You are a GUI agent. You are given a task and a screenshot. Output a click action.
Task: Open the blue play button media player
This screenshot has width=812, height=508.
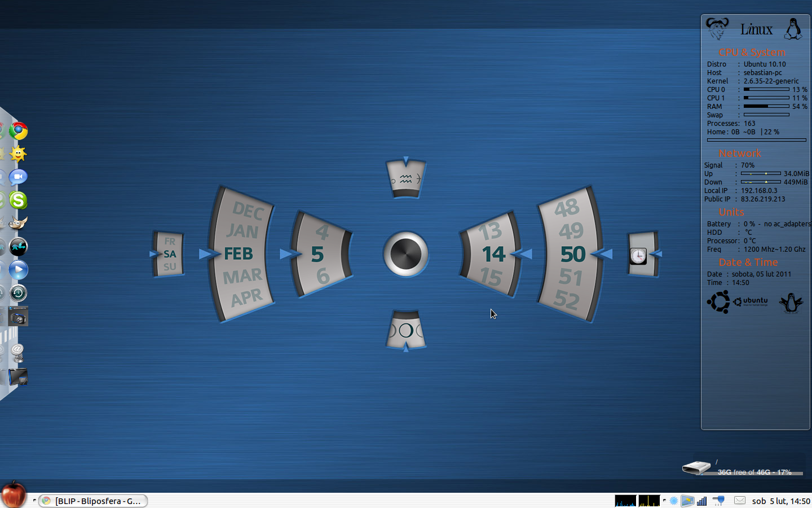tap(19, 270)
